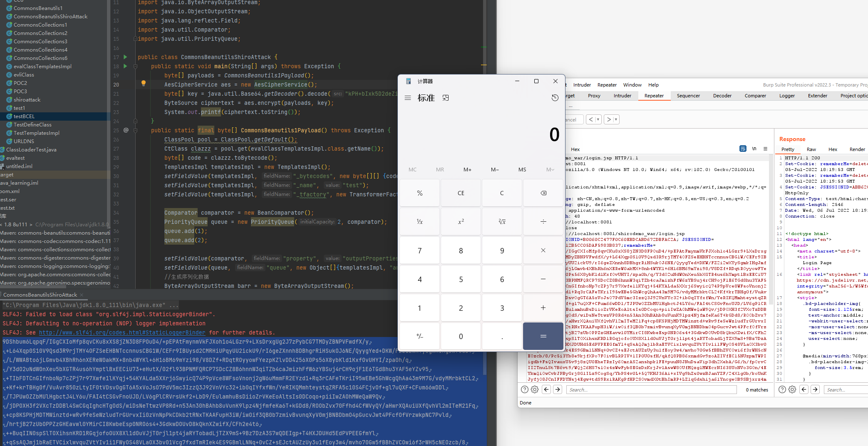Run main method gutter arrow
The height and width of the screenshot is (446, 868).
coord(125,66)
